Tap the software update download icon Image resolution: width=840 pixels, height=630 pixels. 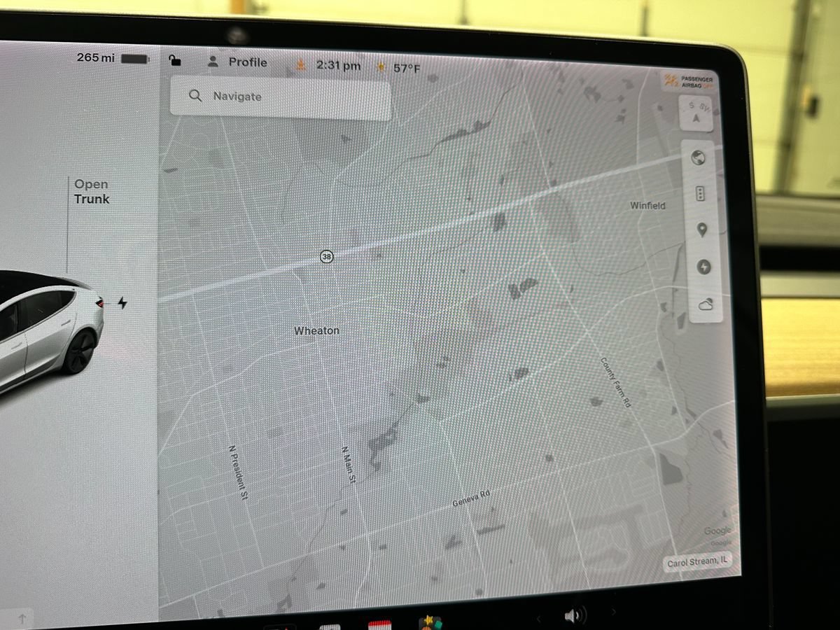301,65
